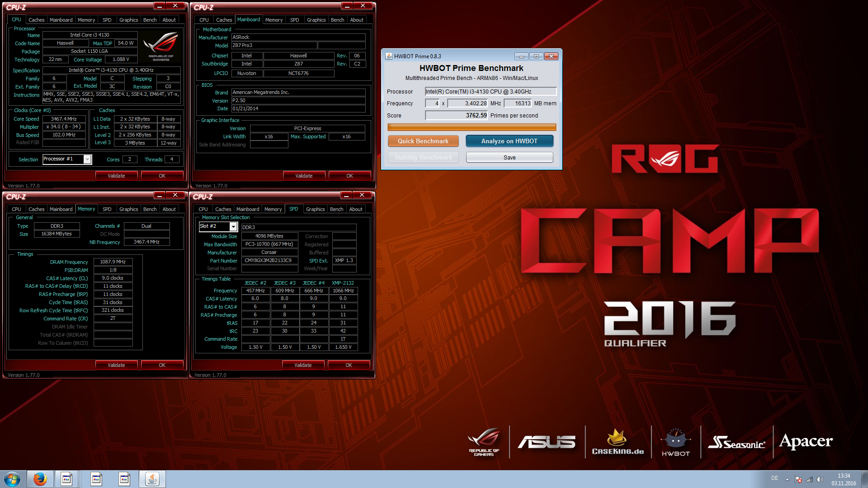868x488 pixels.
Task: Click OK in the CPU tab window
Action: (162, 176)
